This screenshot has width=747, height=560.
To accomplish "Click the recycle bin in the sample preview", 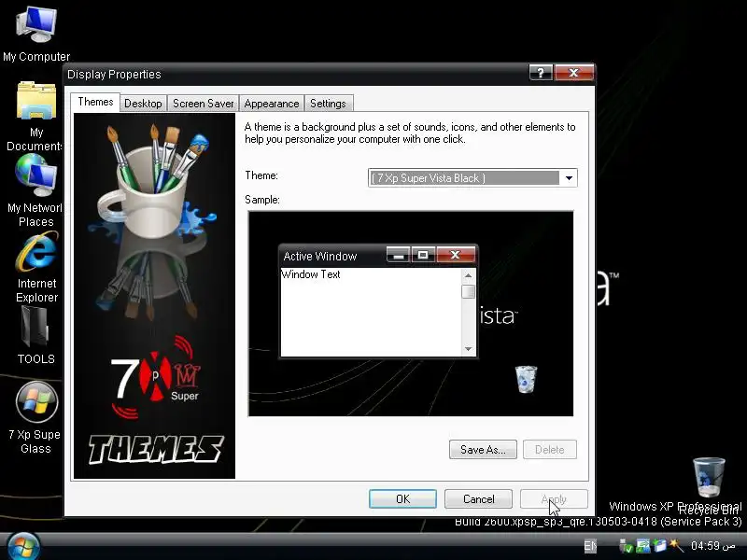I will [527, 379].
